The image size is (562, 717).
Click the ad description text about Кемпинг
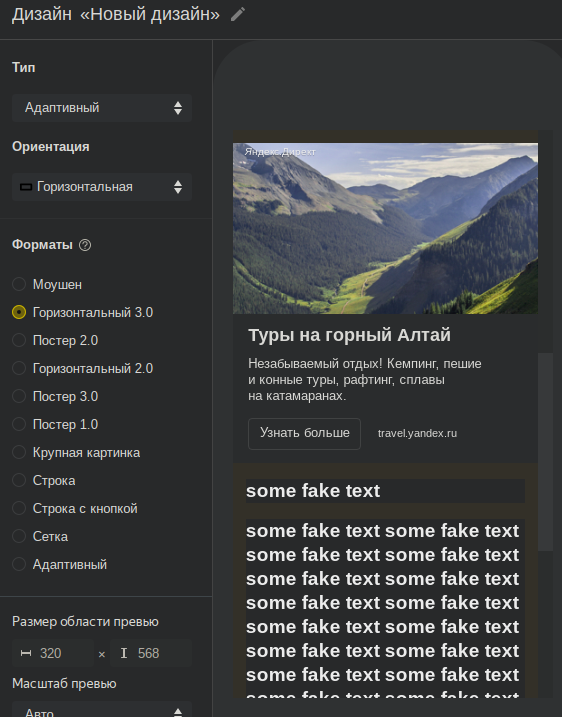point(364,380)
